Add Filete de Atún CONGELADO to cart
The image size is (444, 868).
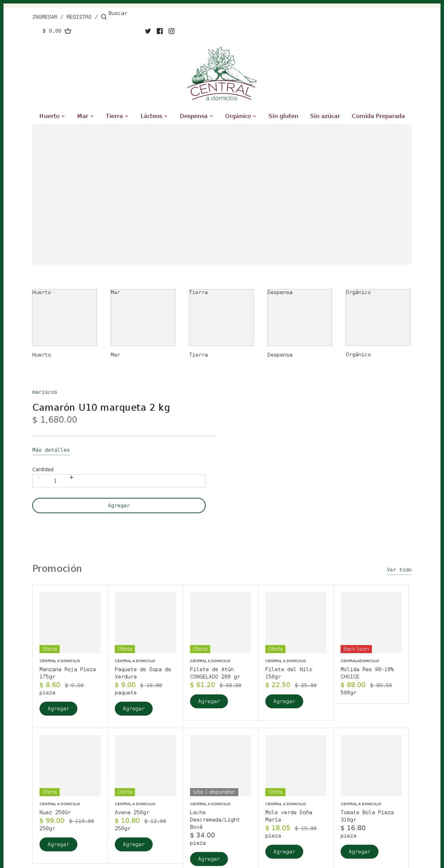(209, 701)
